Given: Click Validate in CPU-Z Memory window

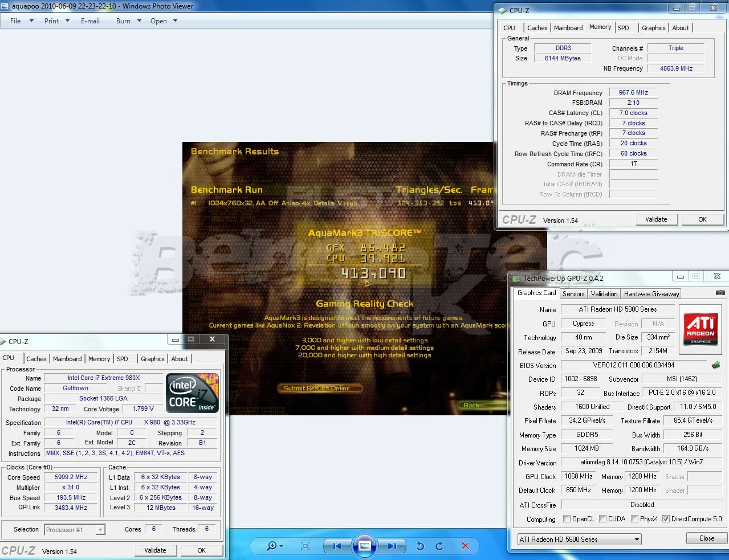Looking at the screenshot, I should coord(656,219).
